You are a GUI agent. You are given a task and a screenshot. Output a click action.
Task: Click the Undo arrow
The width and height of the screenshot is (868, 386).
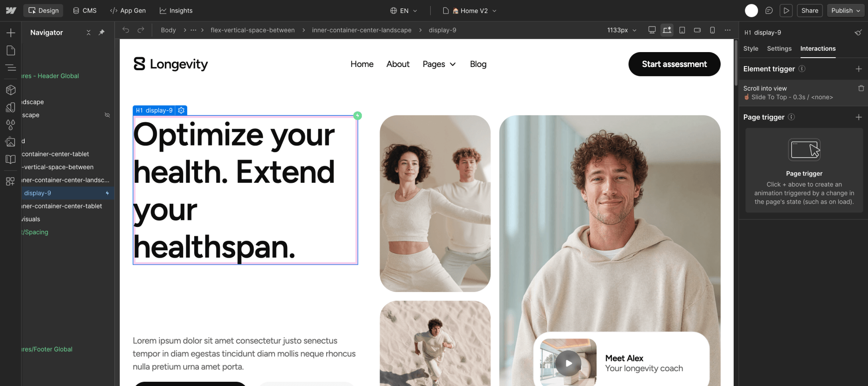click(x=125, y=30)
